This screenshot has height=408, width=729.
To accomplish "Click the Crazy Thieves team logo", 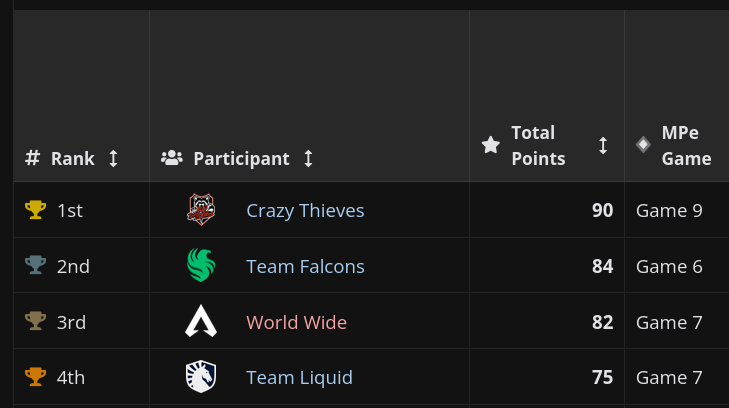I will click(201, 210).
